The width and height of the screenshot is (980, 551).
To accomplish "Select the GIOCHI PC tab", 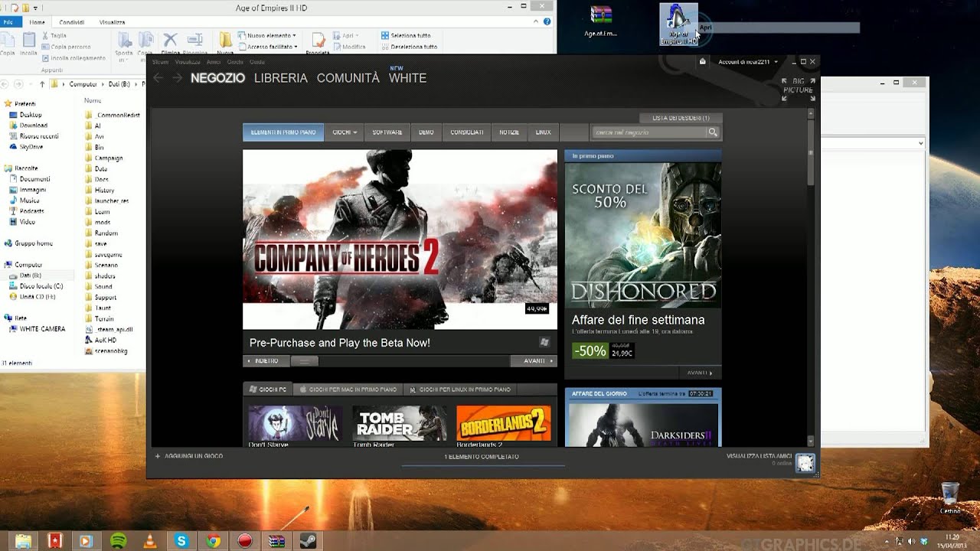I will [x=268, y=390].
